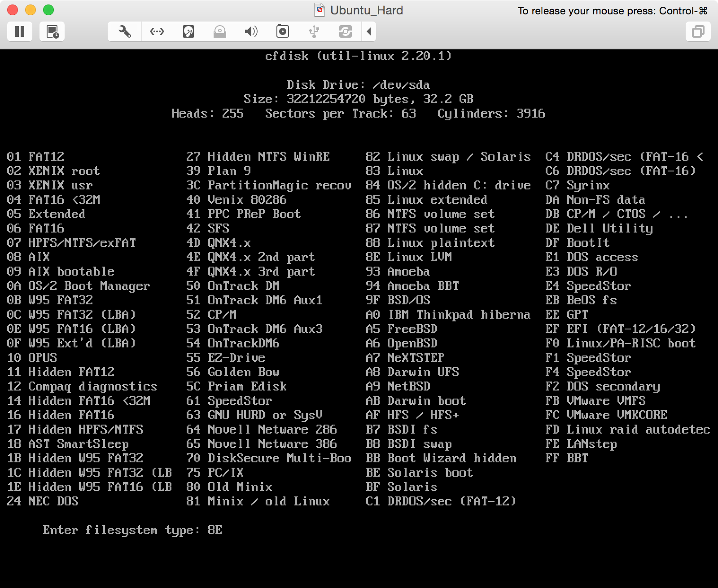Click 'AF HFS / HFS+' entry

pyautogui.click(x=412, y=415)
